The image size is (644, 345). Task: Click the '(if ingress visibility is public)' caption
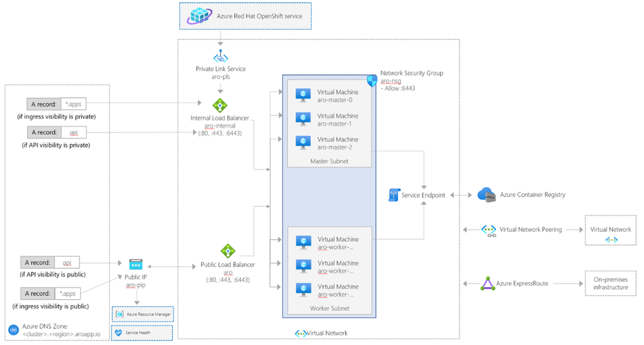click(50, 306)
